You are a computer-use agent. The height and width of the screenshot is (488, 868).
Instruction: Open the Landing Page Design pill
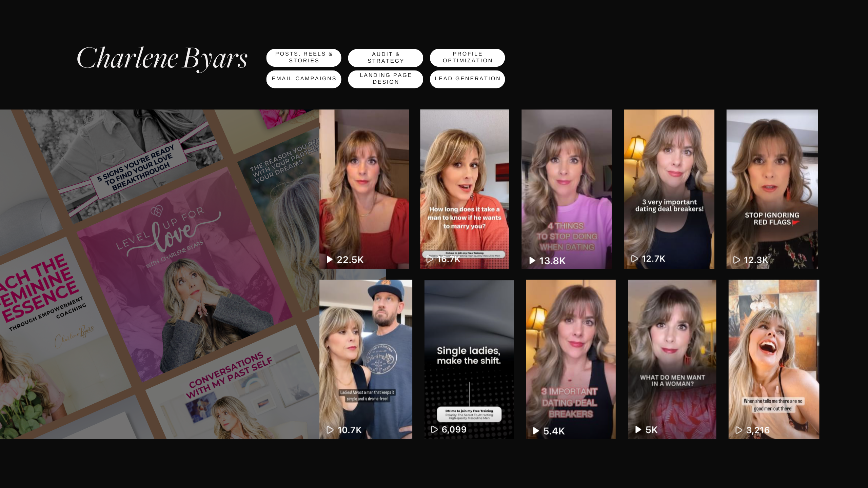click(x=386, y=79)
